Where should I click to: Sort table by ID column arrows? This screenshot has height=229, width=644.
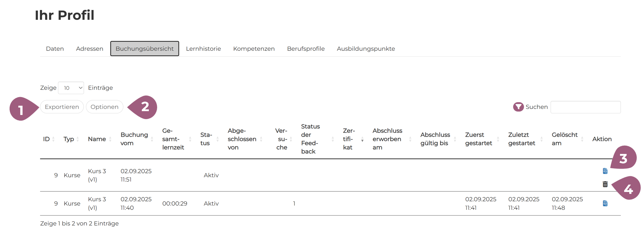point(53,139)
